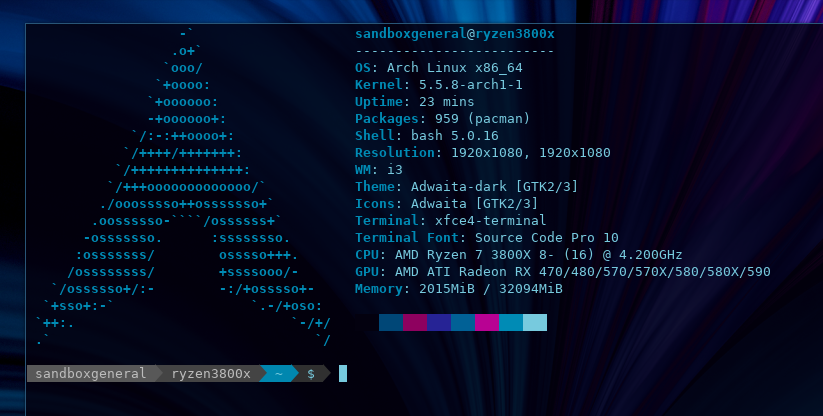Screen dimensions: 823x416
Task: Click the medium blue color block
Action: tap(463, 323)
